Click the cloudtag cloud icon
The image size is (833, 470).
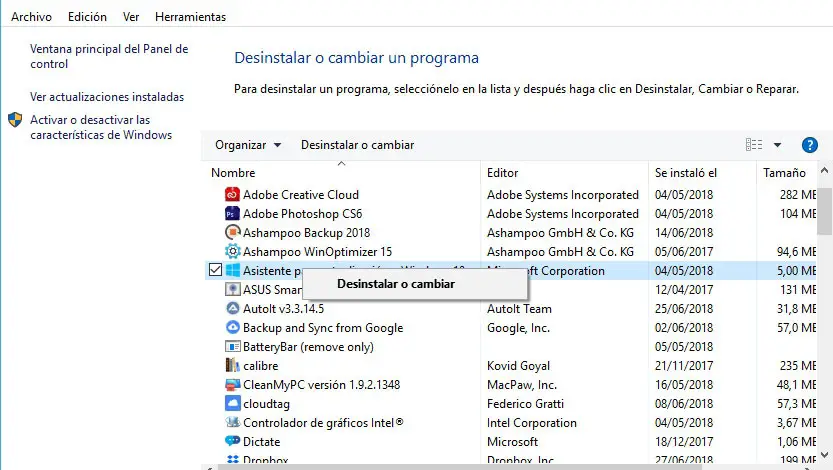[232, 404]
